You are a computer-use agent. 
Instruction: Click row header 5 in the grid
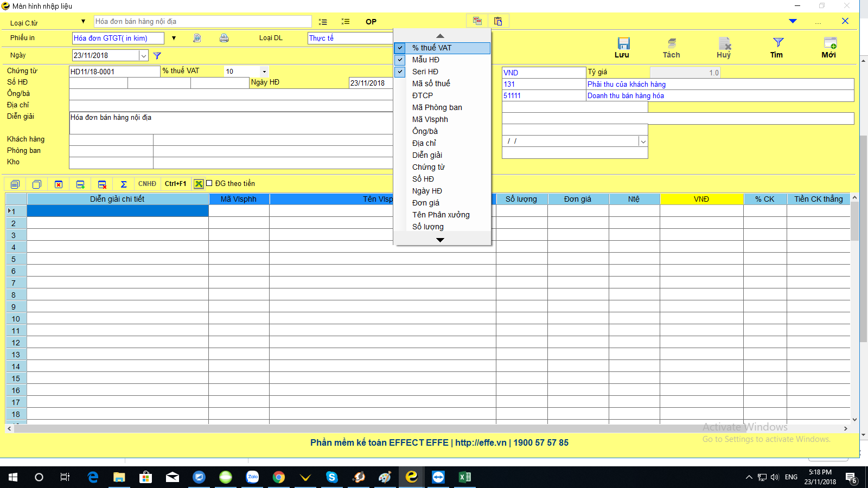coord(16,259)
